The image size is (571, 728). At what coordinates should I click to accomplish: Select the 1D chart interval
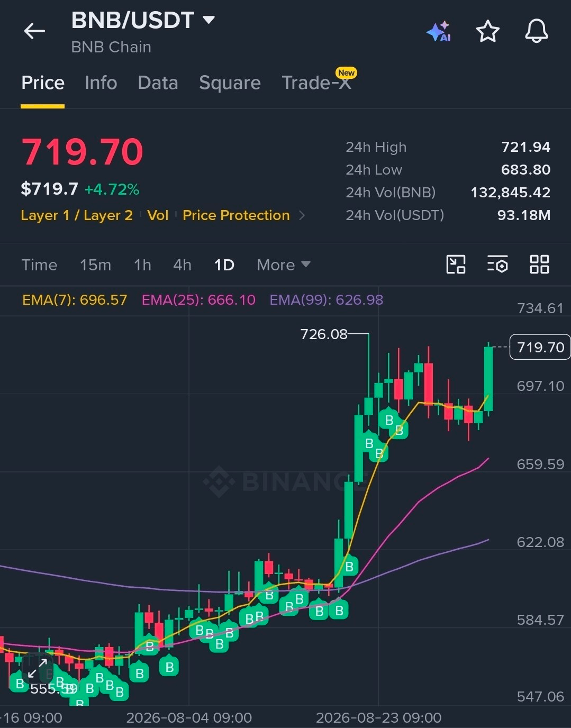pos(224,265)
